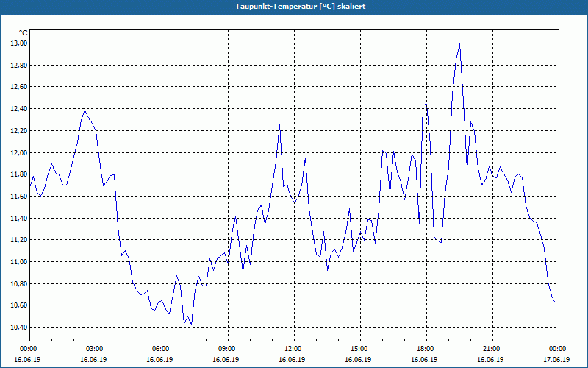Click the '°C' unit label above the y-axis
588x368 pixels.
click(24, 33)
